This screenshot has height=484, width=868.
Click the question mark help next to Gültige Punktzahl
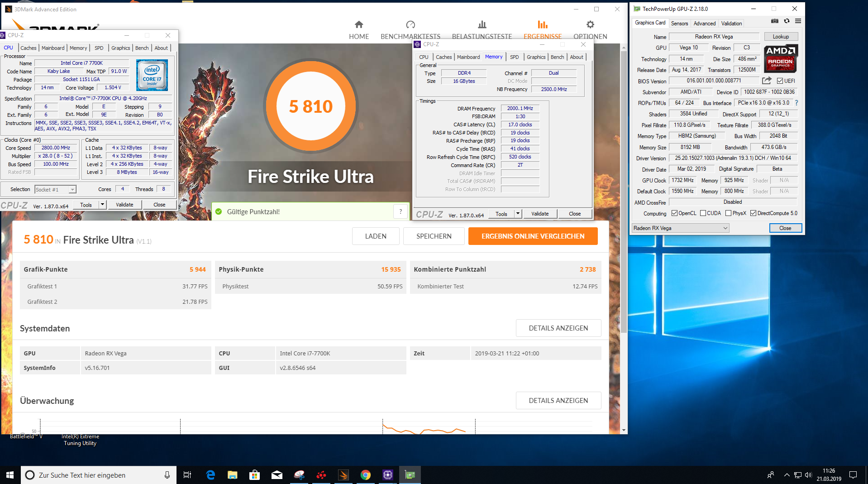(x=401, y=211)
